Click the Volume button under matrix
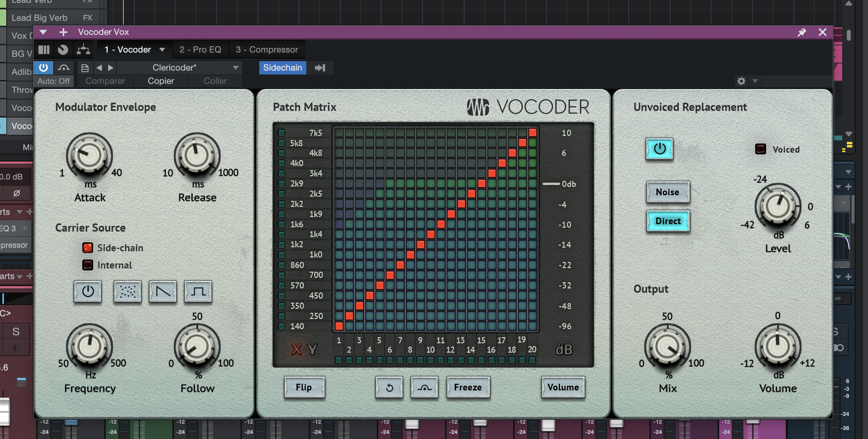Screen dimensions: 868x439 pyautogui.click(x=563, y=387)
